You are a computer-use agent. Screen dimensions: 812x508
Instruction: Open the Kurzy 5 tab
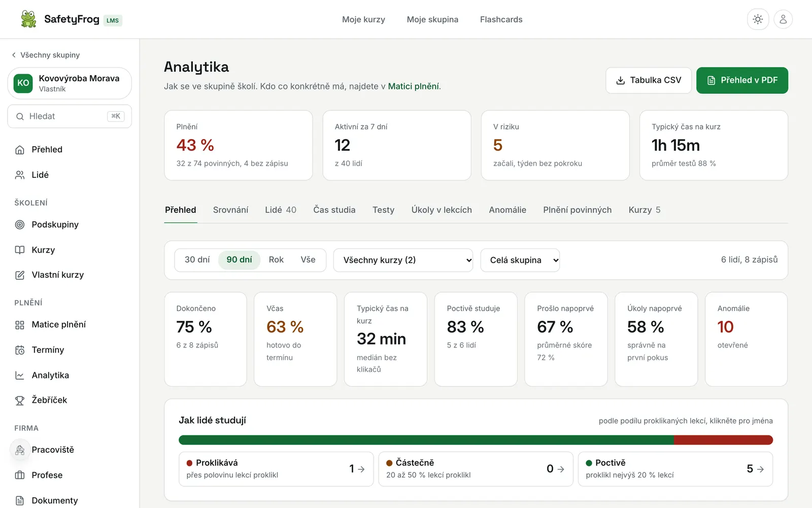click(x=644, y=210)
